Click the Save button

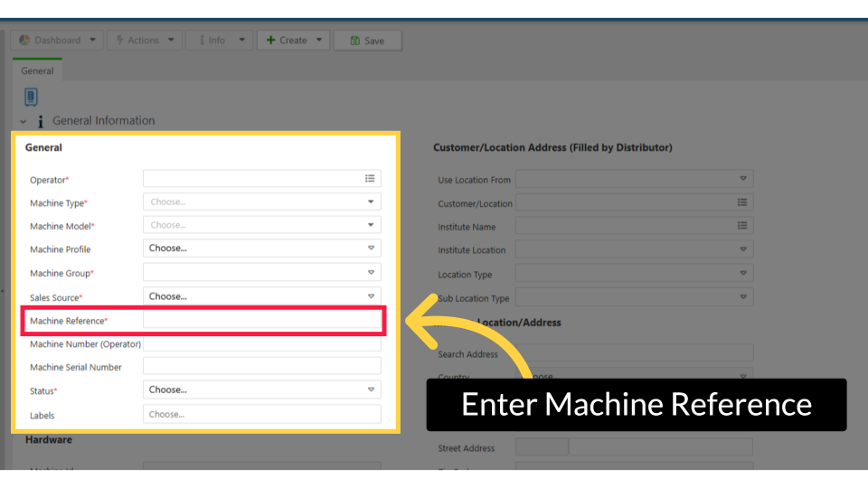click(367, 41)
